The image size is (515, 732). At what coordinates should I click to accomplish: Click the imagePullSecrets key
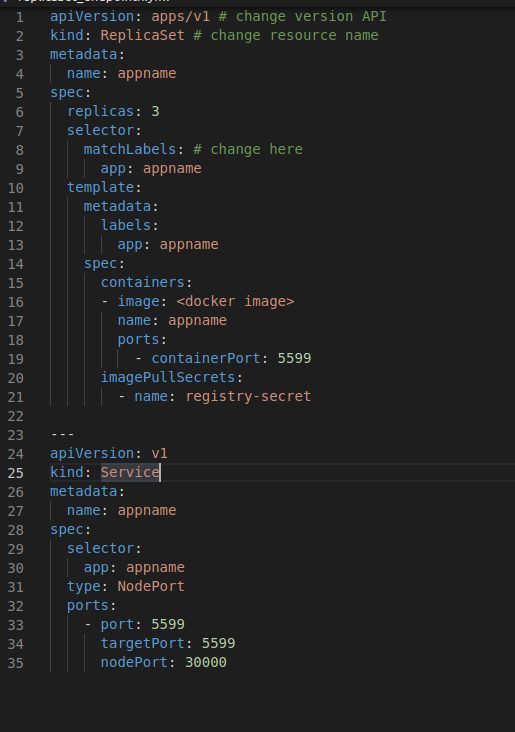[168, 378]
